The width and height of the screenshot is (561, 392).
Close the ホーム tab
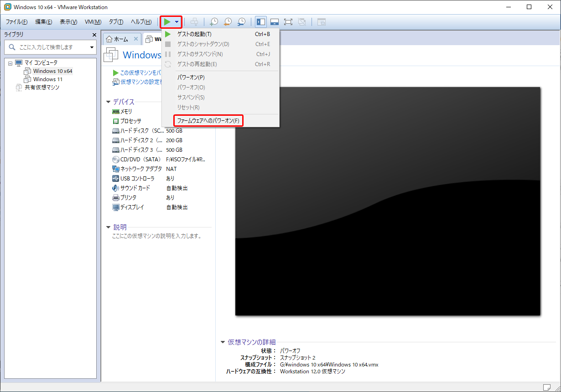coord(136,39)
